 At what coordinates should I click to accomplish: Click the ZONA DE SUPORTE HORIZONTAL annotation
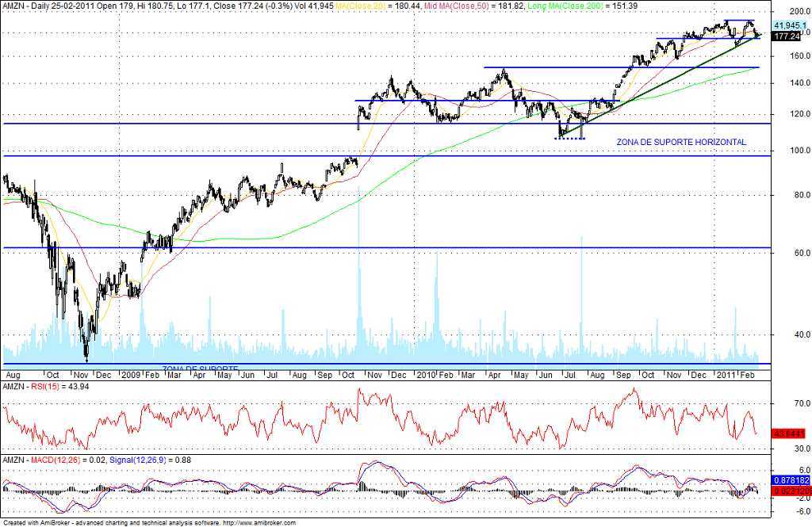[x=681, y=142]
